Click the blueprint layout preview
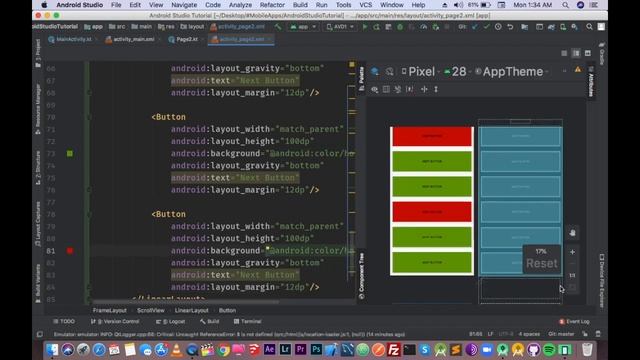The height and width of the screenshot is (360, 640). (520, 201)
